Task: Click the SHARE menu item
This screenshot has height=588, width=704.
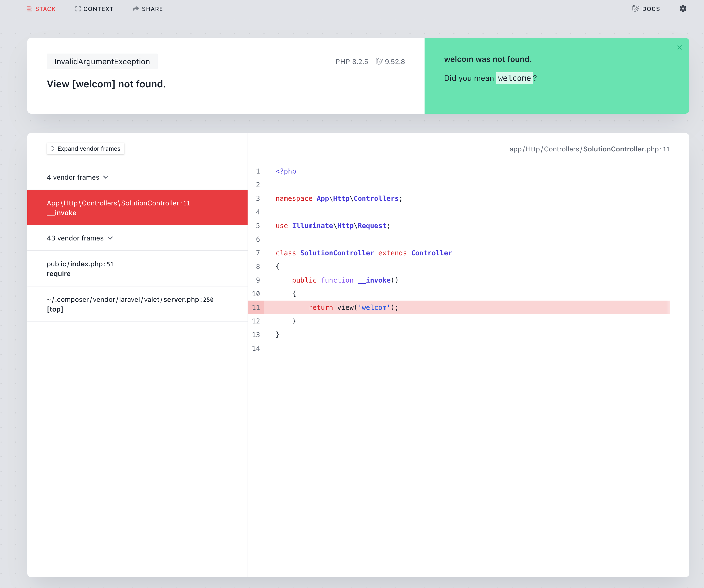Action: tap(148, 9)
